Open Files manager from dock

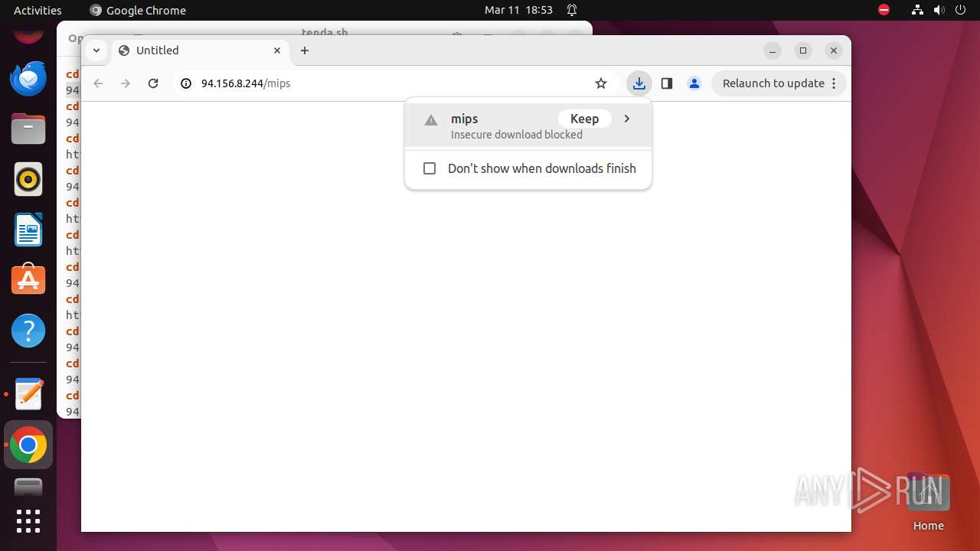tap(28, 129)
